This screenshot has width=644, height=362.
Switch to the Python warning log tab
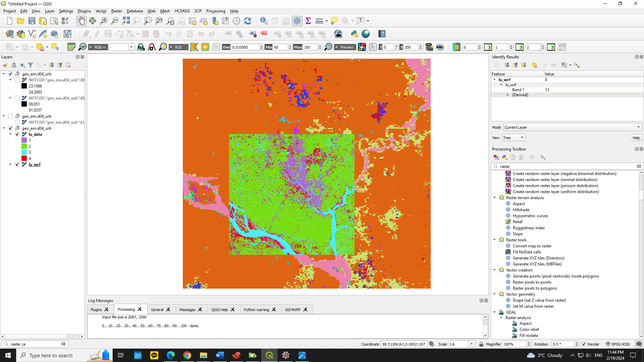(256, 310)
